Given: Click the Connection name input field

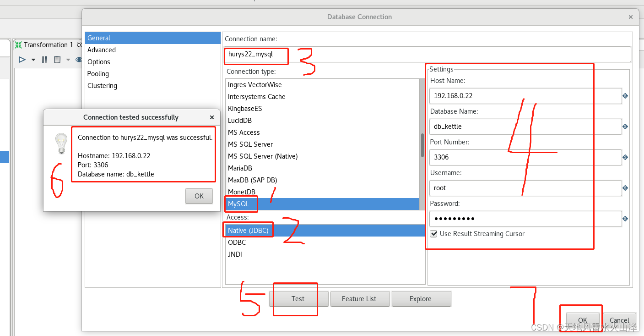Looking at the screenshot, I should click(428, 54).
